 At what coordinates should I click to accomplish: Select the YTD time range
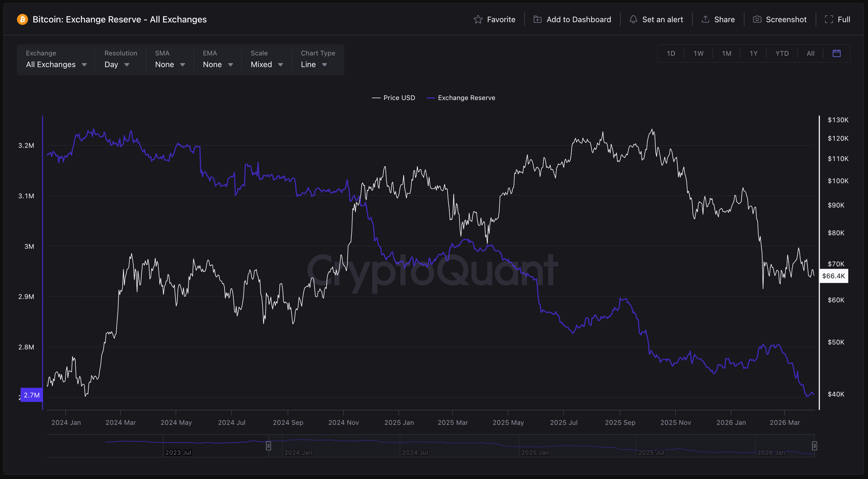point(782,53)
